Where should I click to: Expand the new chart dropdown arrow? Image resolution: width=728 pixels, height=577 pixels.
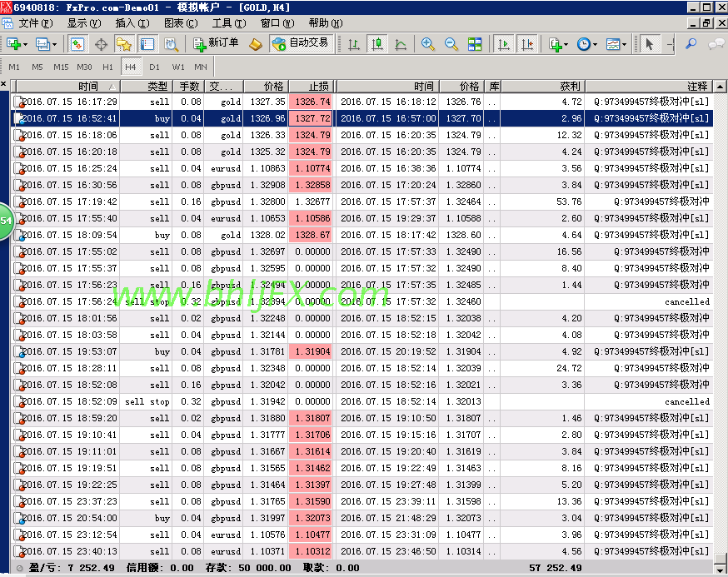(x=25, y=45)
